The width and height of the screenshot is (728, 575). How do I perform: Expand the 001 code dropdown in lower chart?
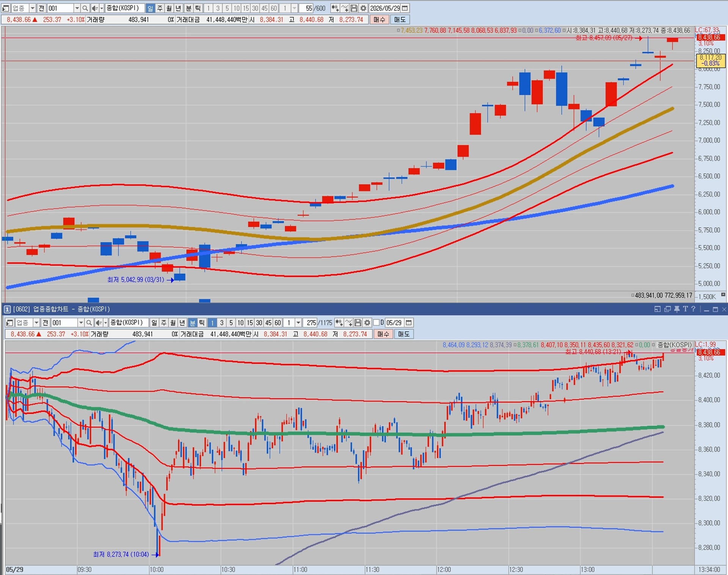[x=80, y=323]
